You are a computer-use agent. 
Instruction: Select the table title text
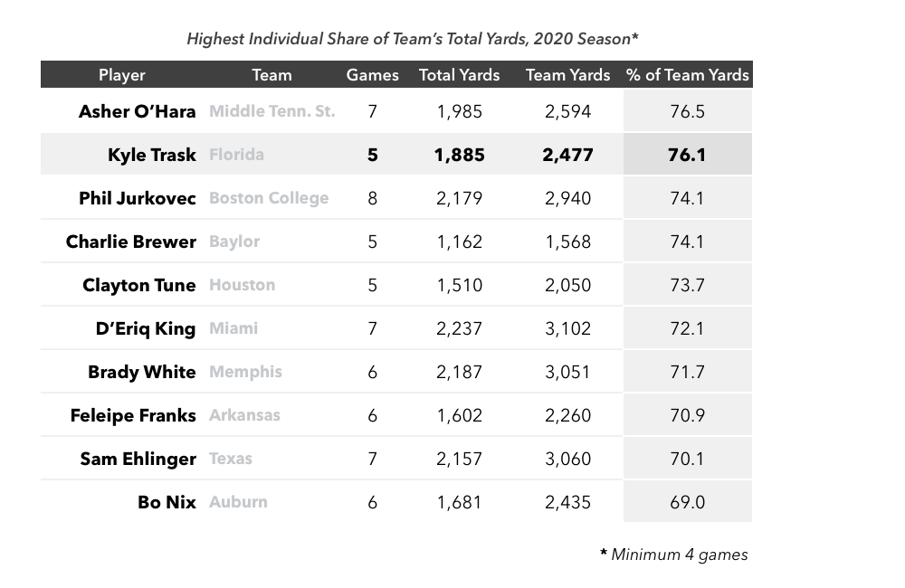[x=413, y=39]
